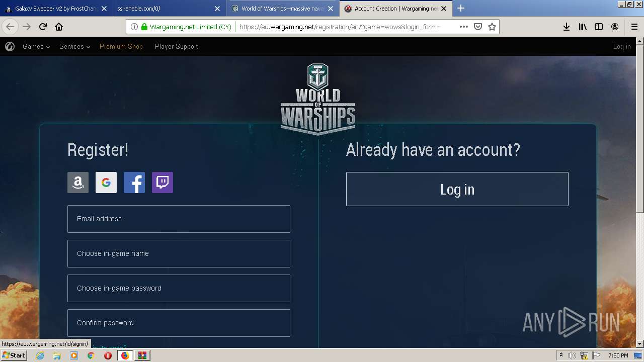Image resolution: width=644 pixels, height=362 pixels.
Task: Click the World of Warships logo
Action: pyautogui.click(x=318, y=99)
